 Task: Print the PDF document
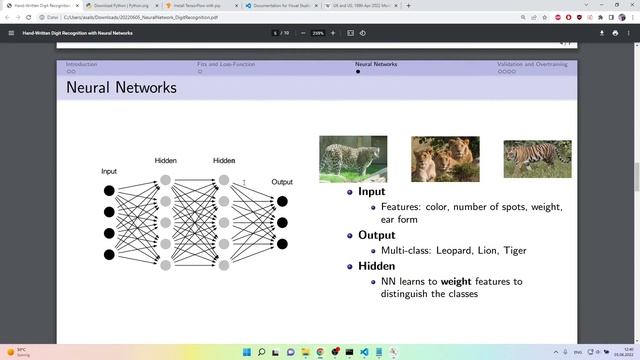[615, 33]
